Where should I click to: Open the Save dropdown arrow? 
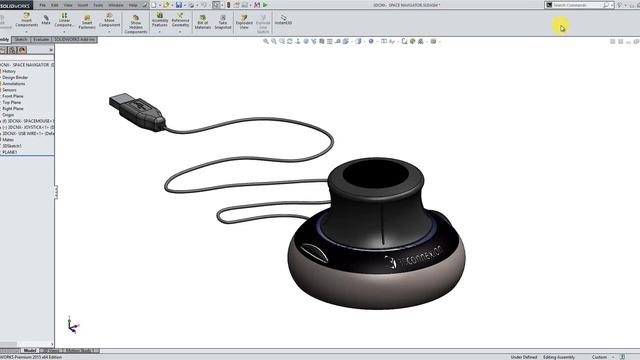tap(184, 5)
